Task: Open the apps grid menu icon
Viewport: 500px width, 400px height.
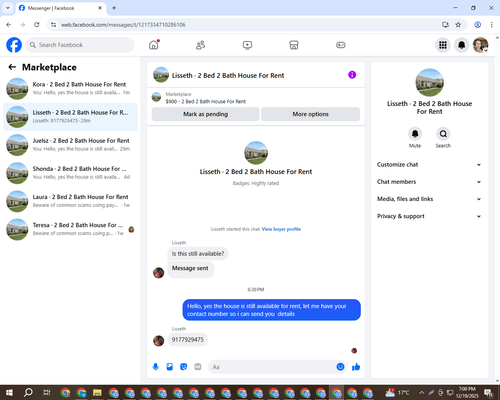Action: tap(443, 45)
